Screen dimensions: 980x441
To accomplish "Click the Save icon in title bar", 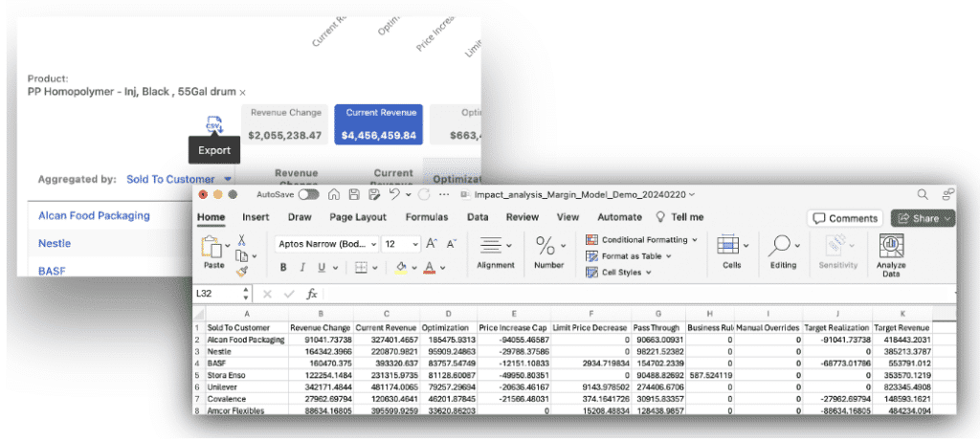I will 354,194.
